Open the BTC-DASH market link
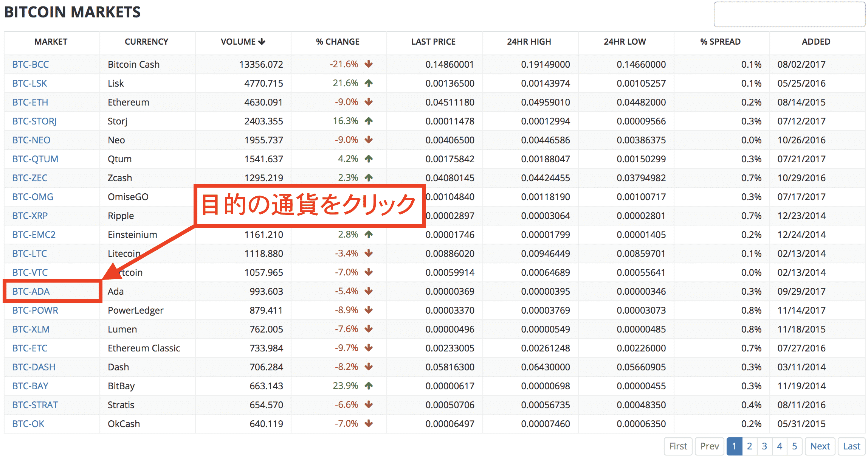Image resolution: width=868 pixels, height=457 pixels. pyautogui.click(x=34, y=367)
